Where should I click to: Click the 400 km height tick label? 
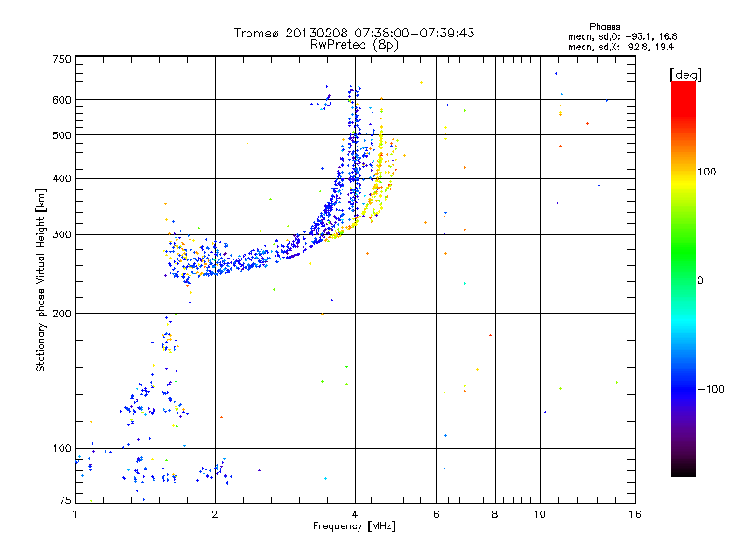point(63,178)
